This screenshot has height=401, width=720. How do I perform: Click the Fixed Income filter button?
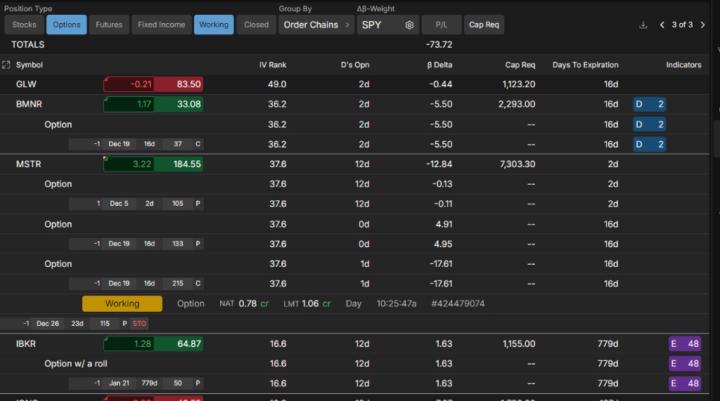click(161, 24)
